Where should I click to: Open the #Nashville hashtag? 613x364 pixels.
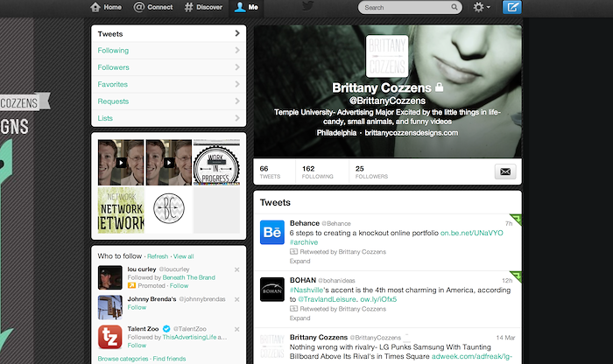click(x=306, y=290)
